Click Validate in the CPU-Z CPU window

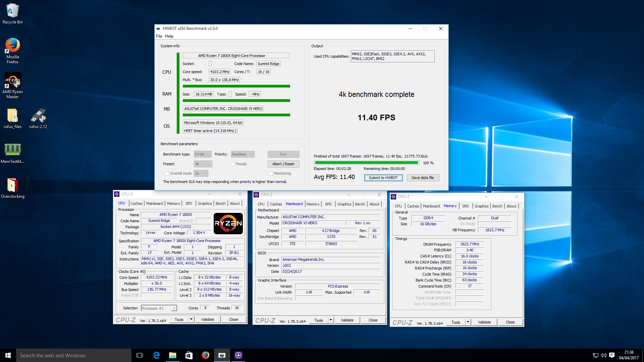pos(208,320)
